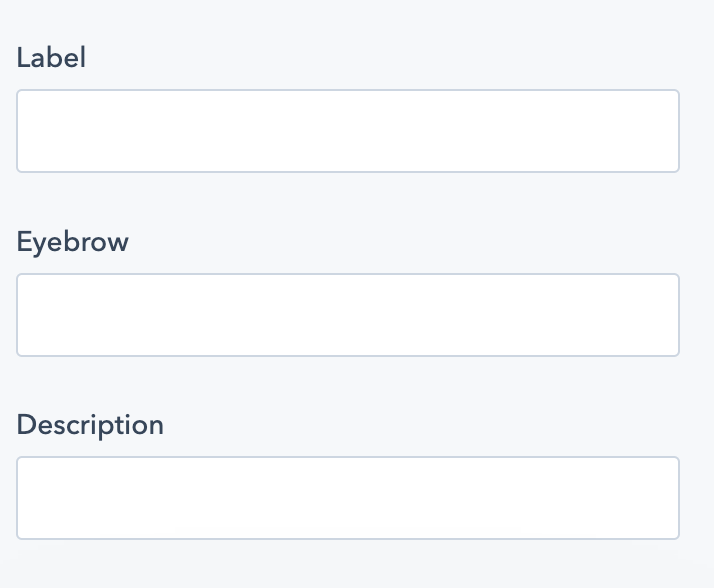The height and width of the screenshot is (588, 714).
Task: Click the Label input field
Action: (348, 131)
